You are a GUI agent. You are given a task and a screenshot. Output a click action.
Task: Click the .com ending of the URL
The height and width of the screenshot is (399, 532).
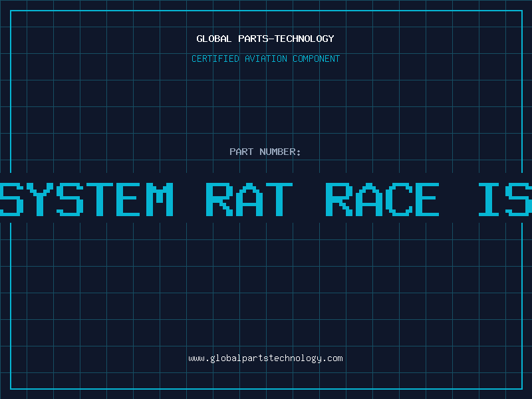[x=332, y=358]
